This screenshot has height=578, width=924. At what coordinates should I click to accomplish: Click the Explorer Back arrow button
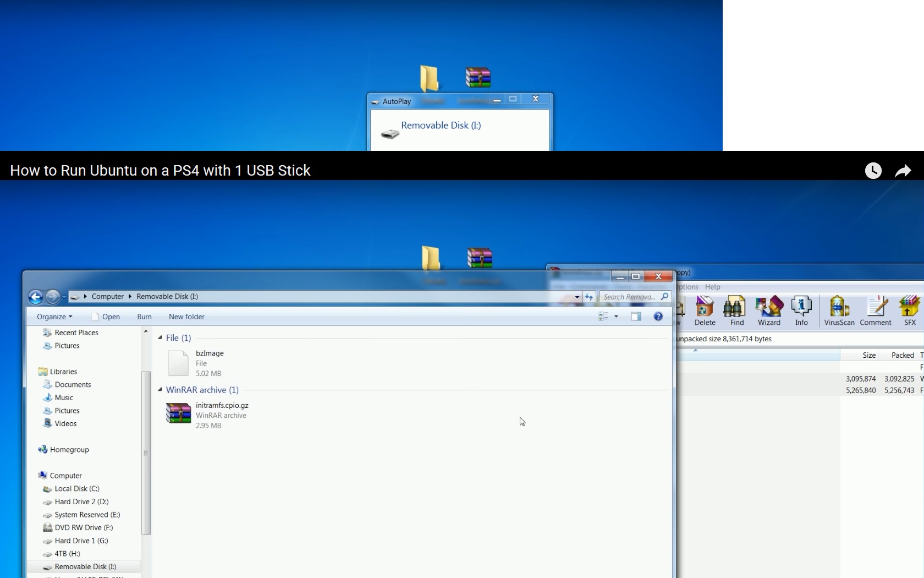tap(36, 297)
